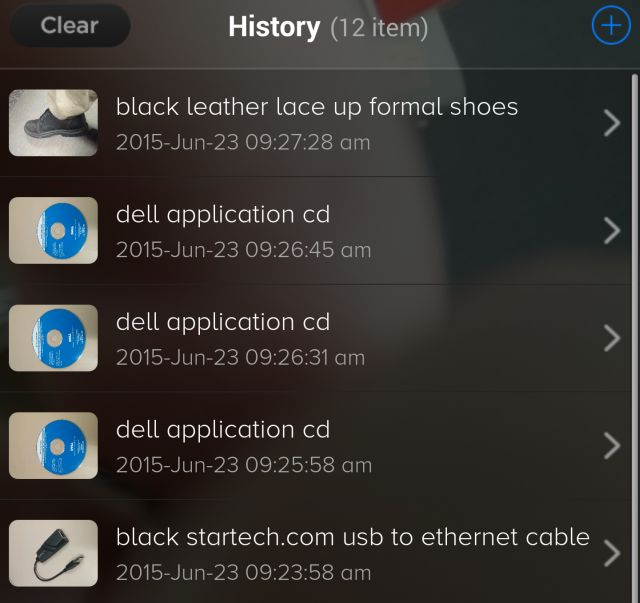Tap the 2015-Jun-23 09:25:58 am timestamp

243,465
